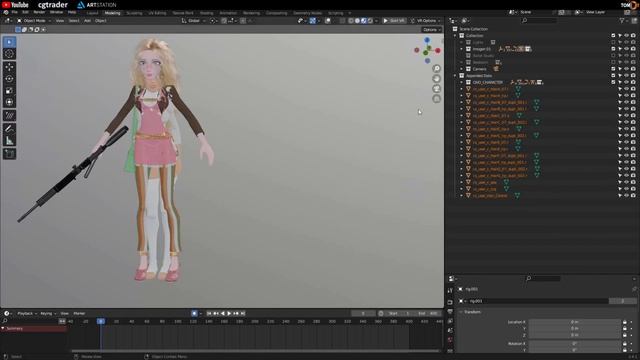Play the animation in reverse

tap(222, 313)
